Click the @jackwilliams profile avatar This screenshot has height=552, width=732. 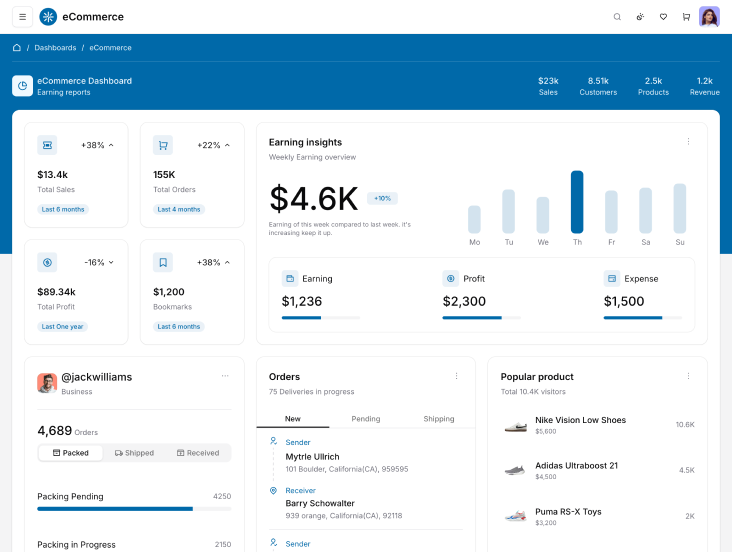pyautogui.click(x=47, y=383)
